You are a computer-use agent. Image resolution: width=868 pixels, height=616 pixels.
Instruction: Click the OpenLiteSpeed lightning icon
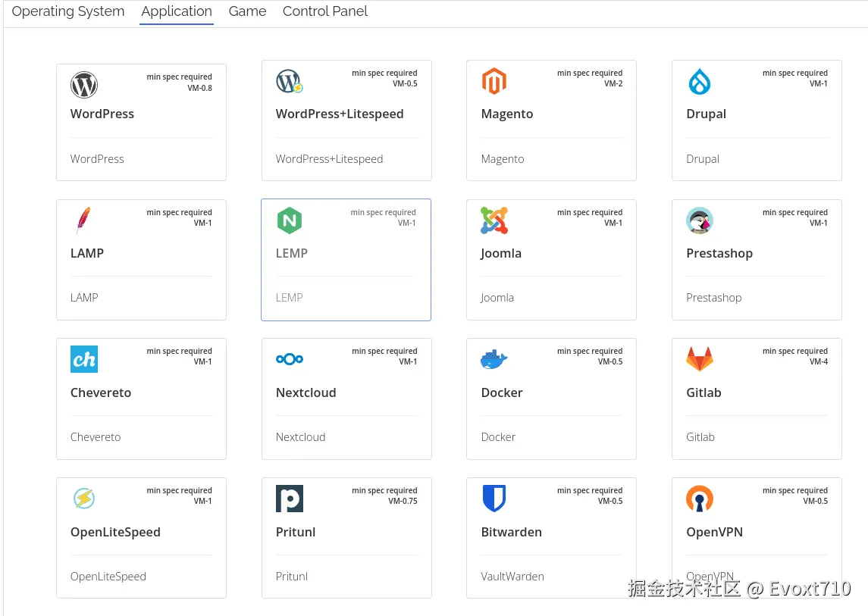pyautogui.click(x=84, y=498)
